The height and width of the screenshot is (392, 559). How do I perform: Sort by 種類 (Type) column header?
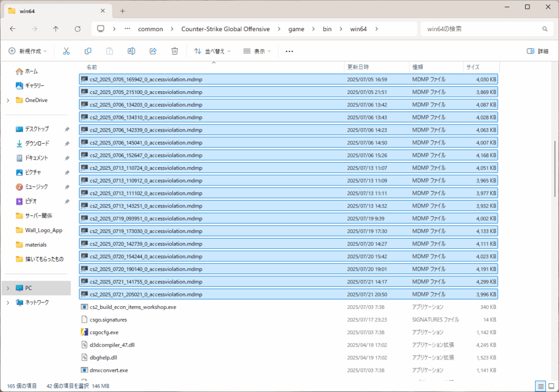[436, 67]
